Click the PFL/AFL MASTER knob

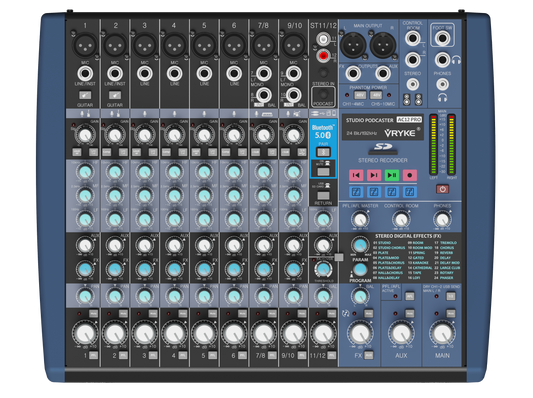(x=360, y=220)
